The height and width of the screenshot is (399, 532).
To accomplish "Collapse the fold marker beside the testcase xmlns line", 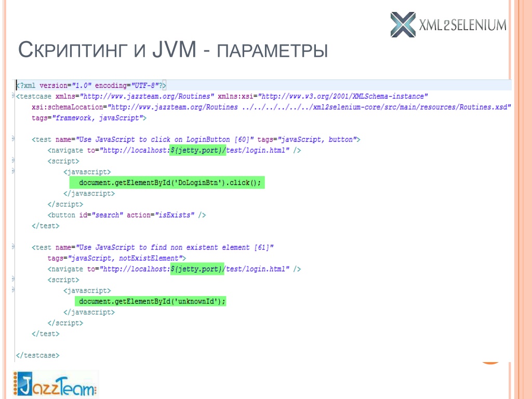I will [13, 96].
